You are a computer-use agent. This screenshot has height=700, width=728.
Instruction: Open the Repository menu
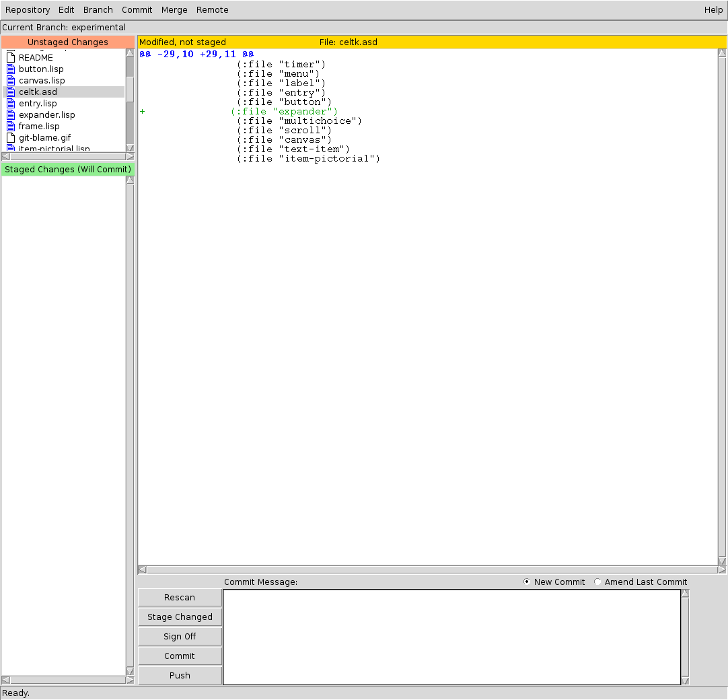(28, 10)
